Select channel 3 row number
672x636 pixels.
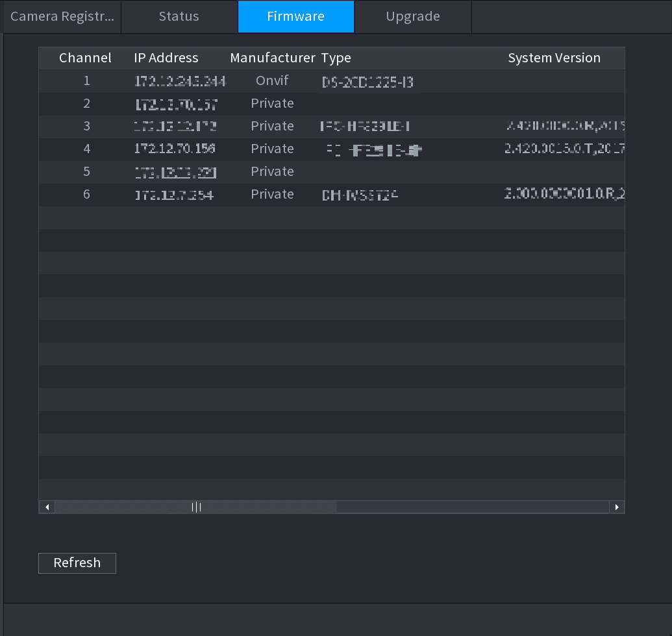(86, 127)
